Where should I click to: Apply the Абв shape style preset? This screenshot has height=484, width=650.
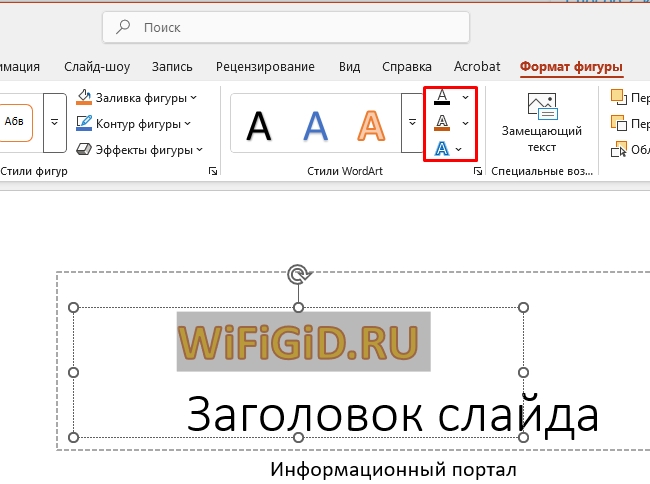15,122
